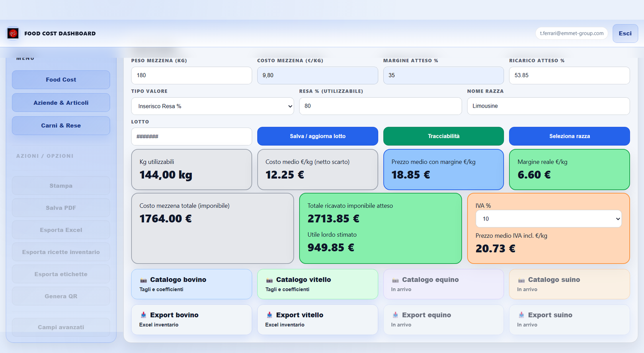Click the Catalogo equino camera icon
The height and width of the screenshot is (353, 644).
tap(395, 280)
